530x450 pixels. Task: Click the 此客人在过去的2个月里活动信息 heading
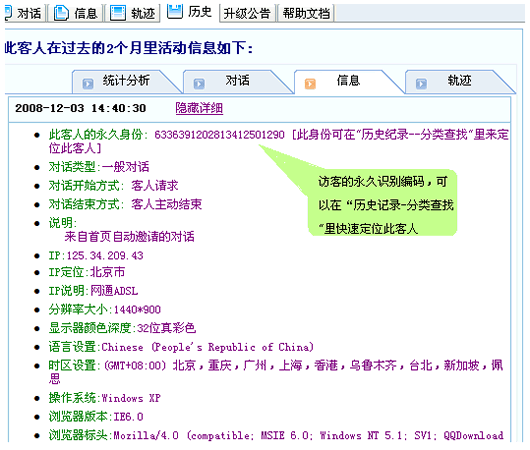(x=128, y=48)
